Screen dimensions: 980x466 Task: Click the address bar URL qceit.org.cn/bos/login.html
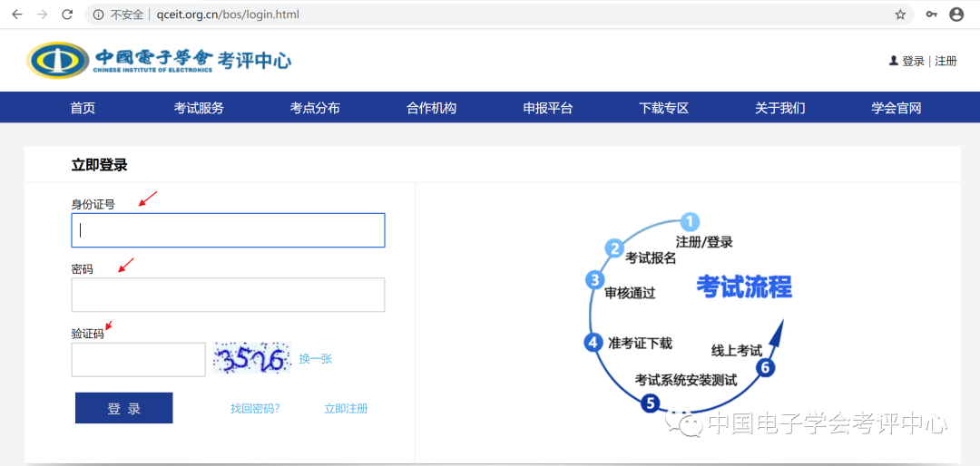pyautogui.click(x=228, y=15)
